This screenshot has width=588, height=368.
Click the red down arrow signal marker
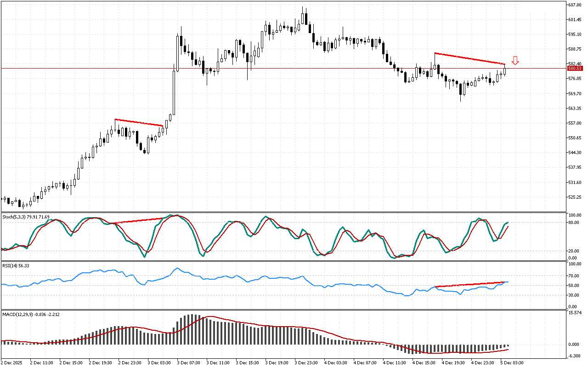(x=515, y=60)
